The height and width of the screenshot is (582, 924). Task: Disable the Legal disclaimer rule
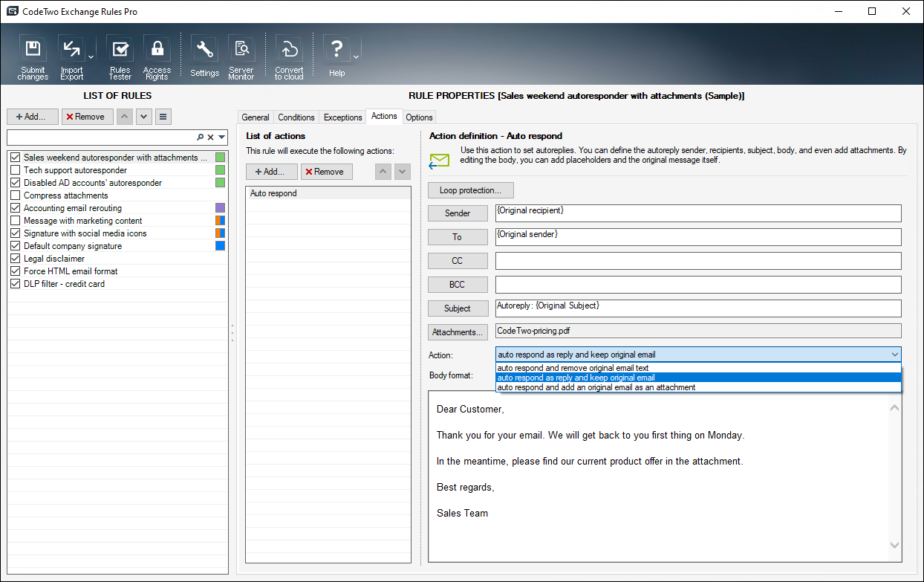15,259
